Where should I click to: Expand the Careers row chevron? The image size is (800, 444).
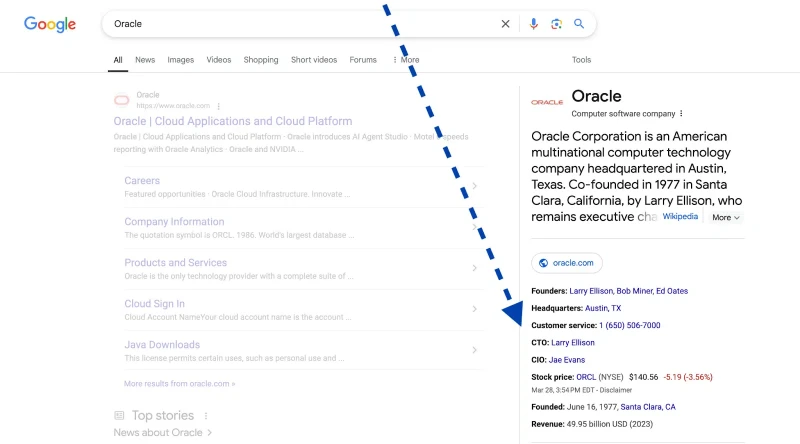tap(474, 186)
